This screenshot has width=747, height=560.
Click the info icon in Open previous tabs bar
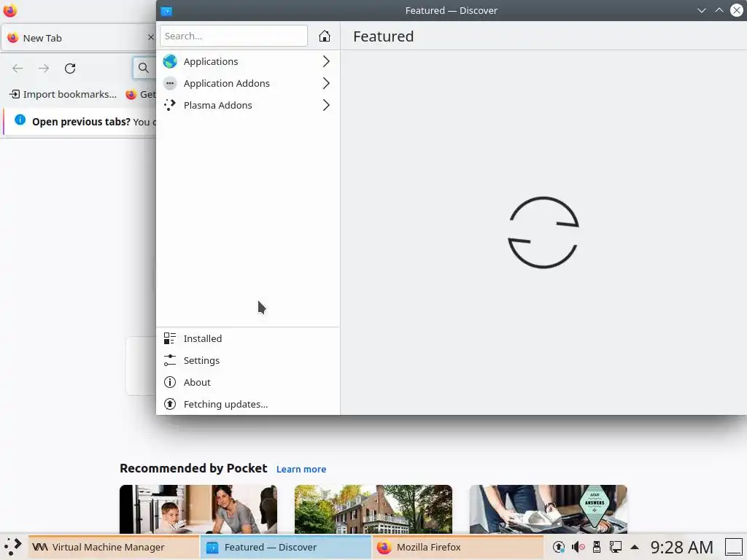coord(20,120)
